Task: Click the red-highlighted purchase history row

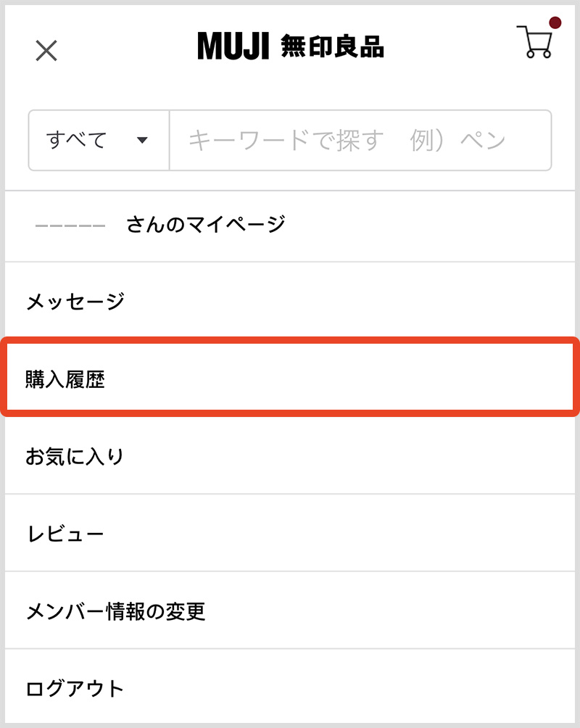Action: (x=290, y=378)
